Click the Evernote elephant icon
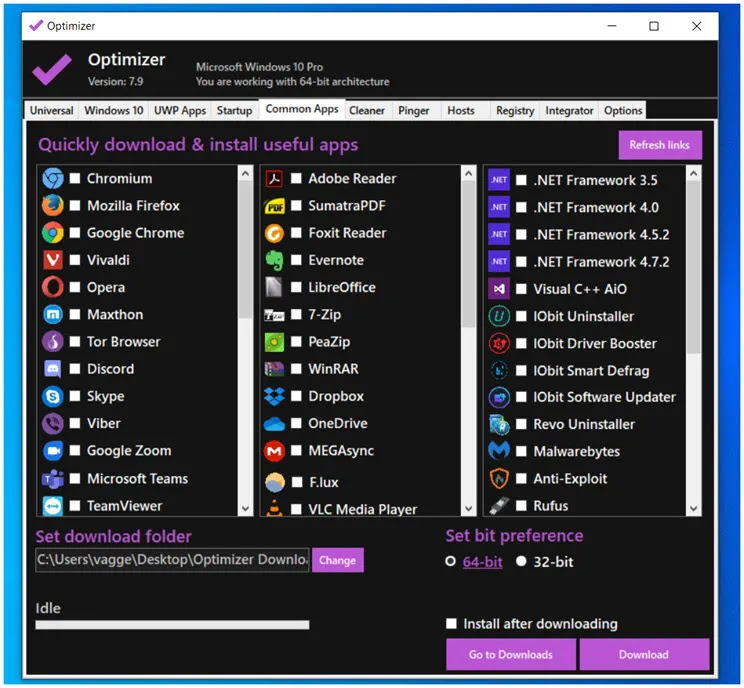This screenshot has width=744, height=688. [274, 260]
